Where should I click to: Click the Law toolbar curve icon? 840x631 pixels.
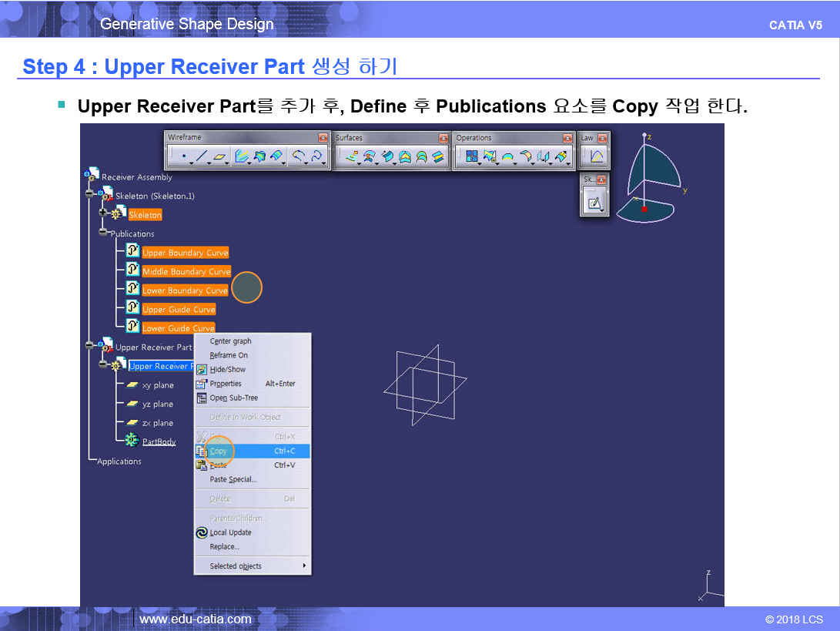(x=596, y=156)
